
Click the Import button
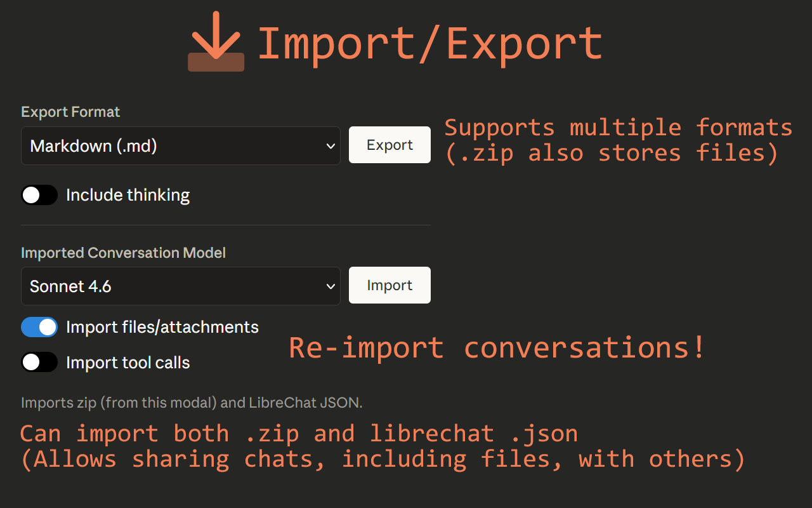[x=390, y=285]
